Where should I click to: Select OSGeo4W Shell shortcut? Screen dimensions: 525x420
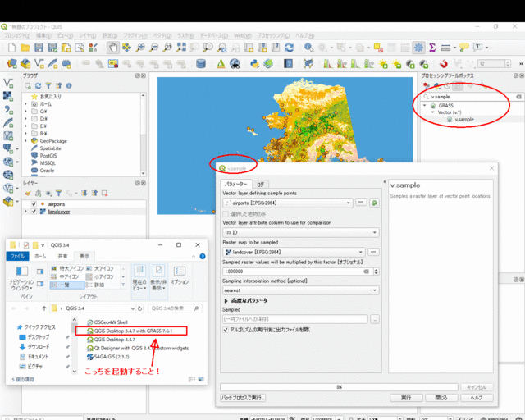click(x=107, y=322)
